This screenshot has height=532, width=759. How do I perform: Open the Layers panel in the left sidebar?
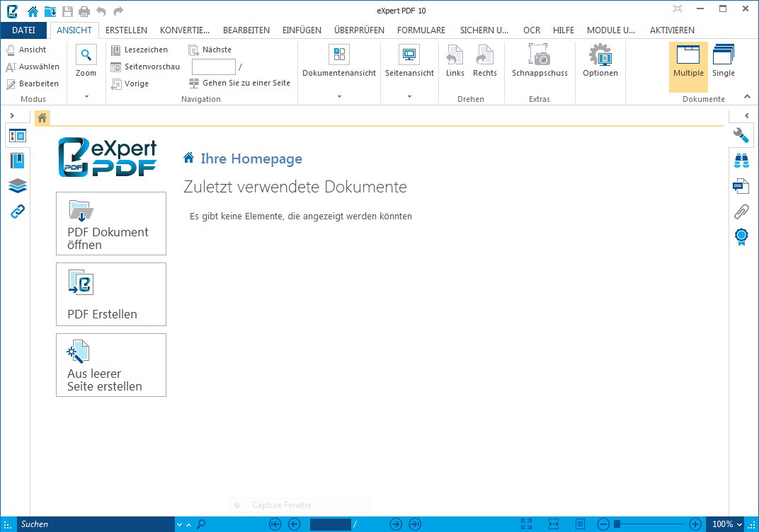point(16,185)
